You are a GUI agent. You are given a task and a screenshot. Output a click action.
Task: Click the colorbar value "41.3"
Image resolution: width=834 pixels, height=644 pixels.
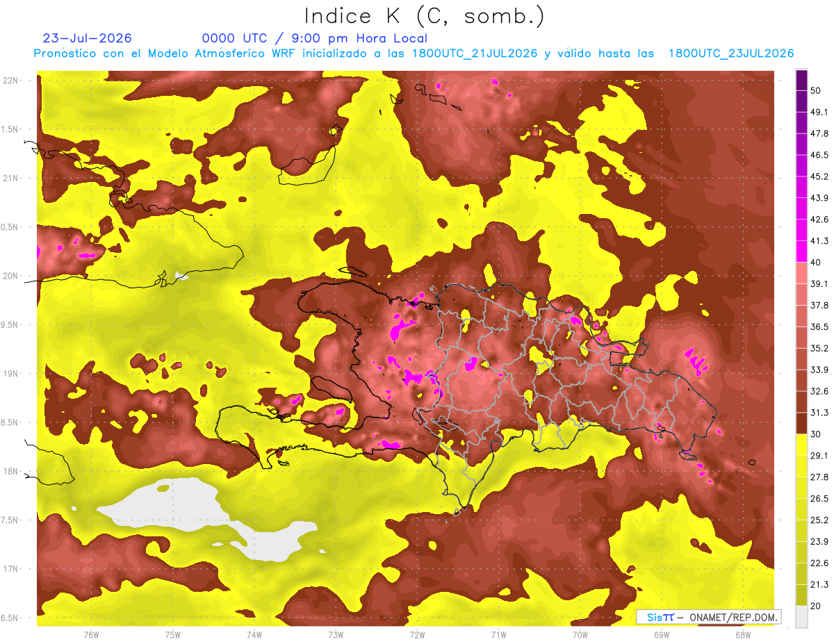pyautogui.click(x=819, y=240)
